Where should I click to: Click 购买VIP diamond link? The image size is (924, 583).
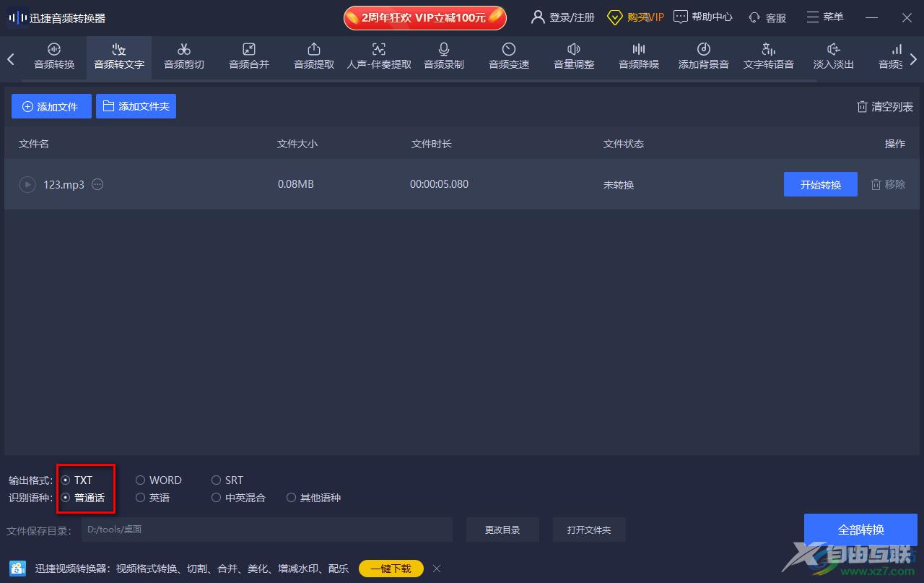(635, 17)
